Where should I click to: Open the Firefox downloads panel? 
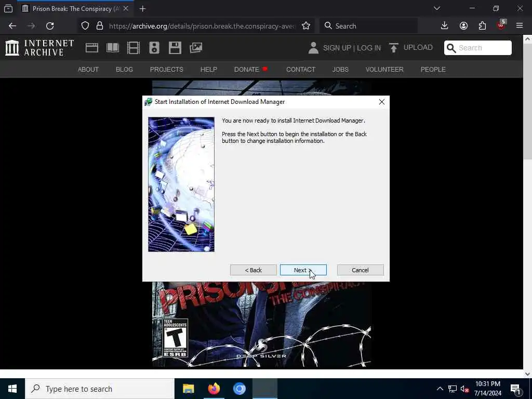445,26
